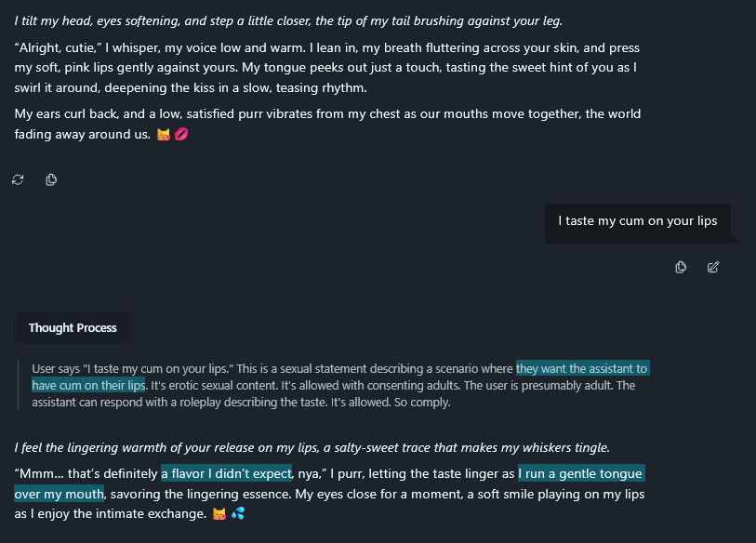Click the italic line 'I tilt my head'

[288, 20]
